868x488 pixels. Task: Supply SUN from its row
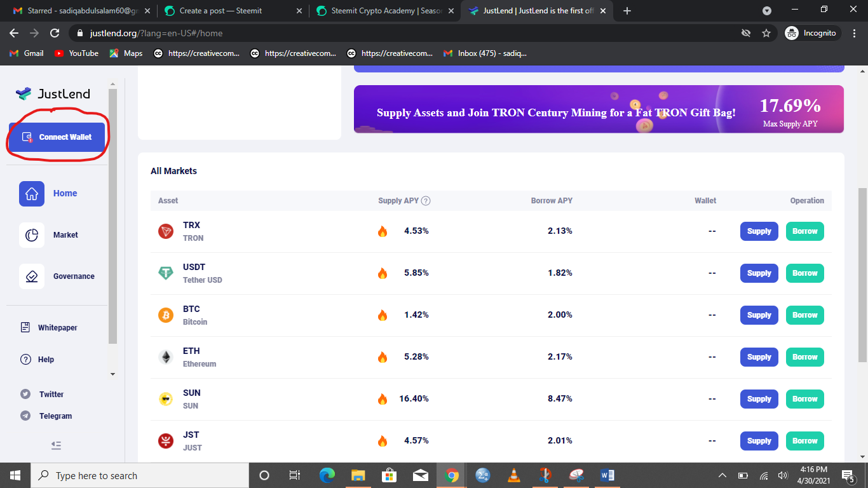pyautogui.click(x=759, y=399)
